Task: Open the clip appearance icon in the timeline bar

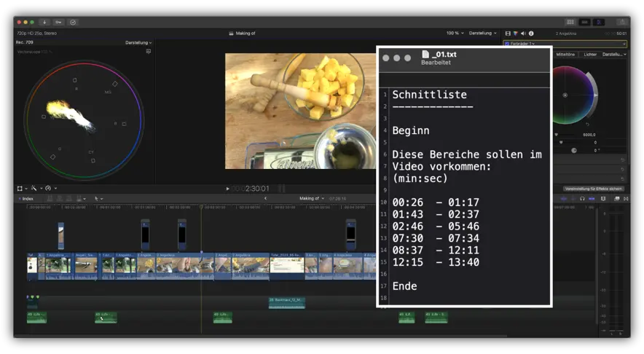Action: (603, 199)
